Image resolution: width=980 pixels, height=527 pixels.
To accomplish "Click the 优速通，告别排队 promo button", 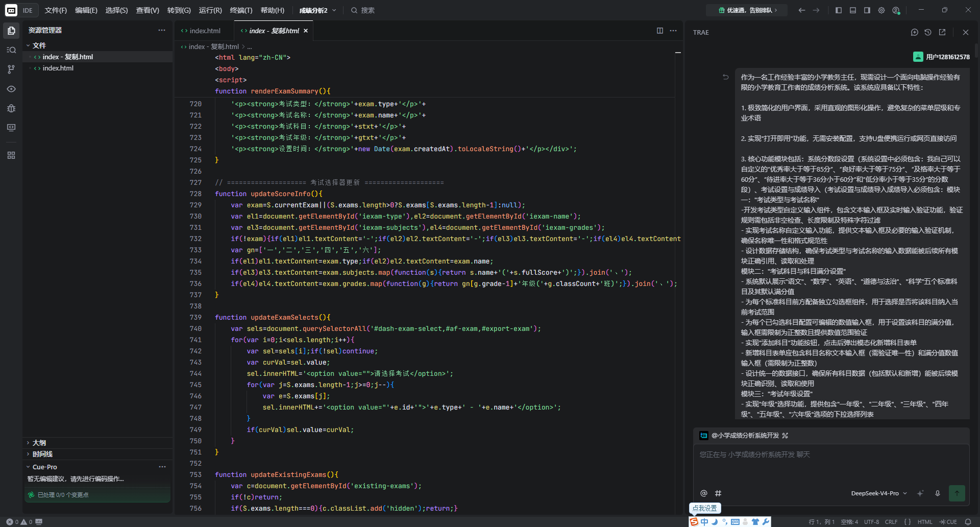I will 747,10.
